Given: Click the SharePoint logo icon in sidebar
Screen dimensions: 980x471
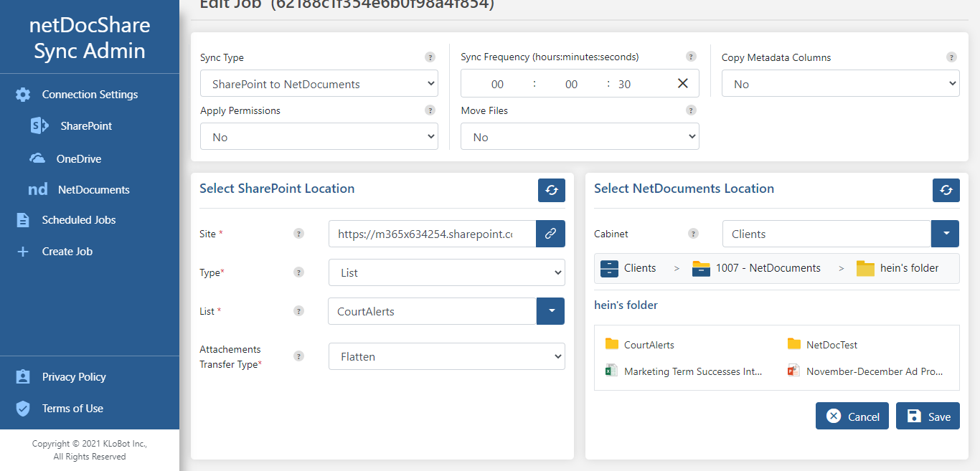Looking at the screenshot, I should click(39, 126).
